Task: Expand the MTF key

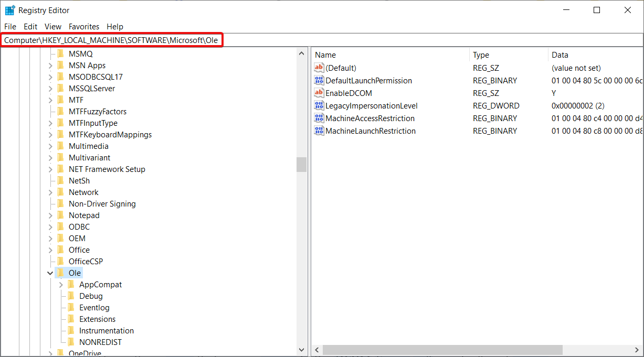Action: point(50,100)
